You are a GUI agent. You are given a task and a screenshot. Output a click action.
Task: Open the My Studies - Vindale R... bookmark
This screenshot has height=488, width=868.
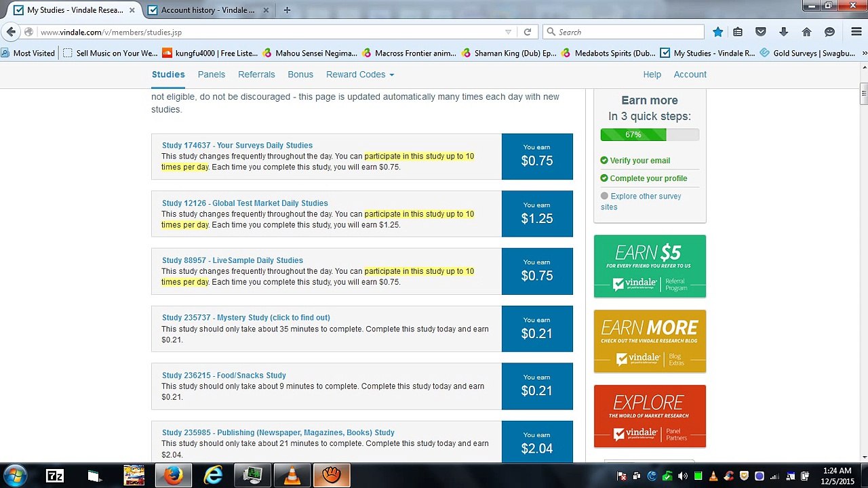(x=708, y=53)
